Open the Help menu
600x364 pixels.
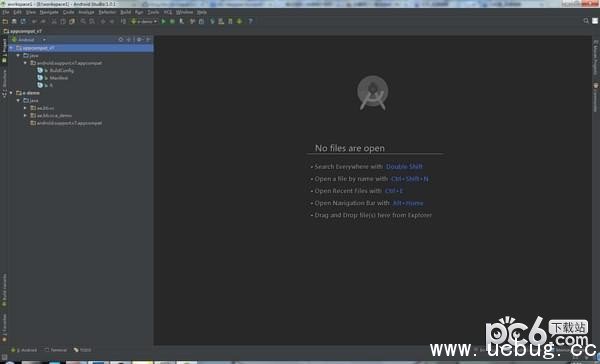point(202,12)
